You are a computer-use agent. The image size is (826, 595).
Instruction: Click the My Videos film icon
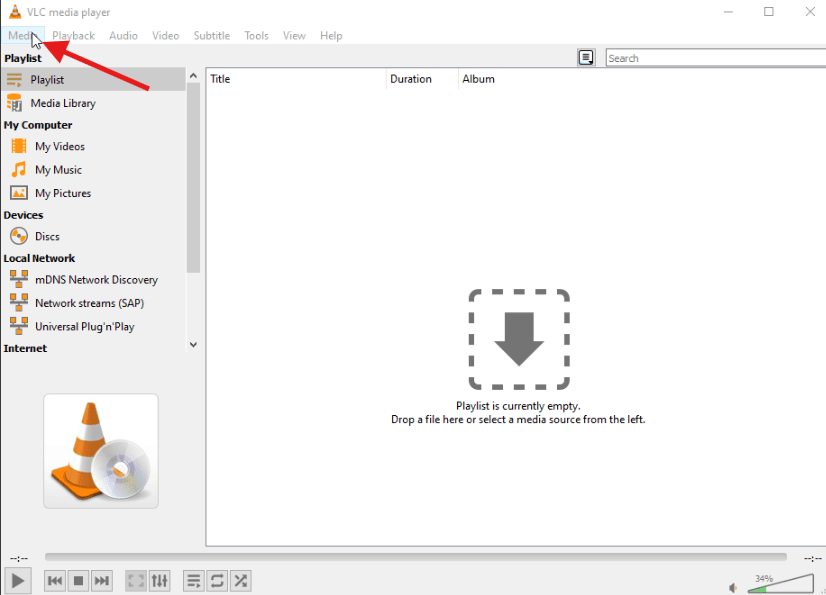click(18, 146)
